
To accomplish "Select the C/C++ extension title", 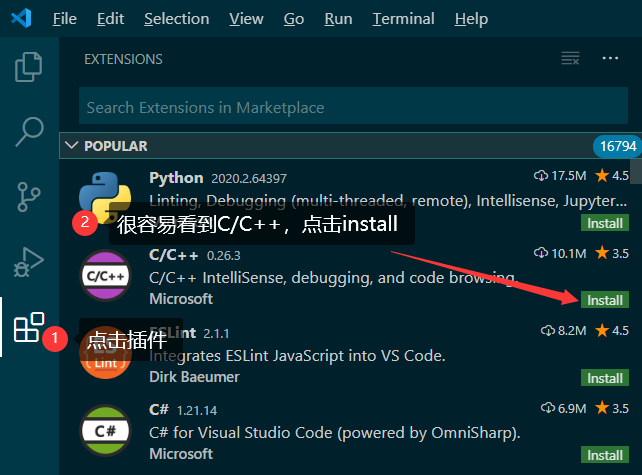I will pos(174,255).
